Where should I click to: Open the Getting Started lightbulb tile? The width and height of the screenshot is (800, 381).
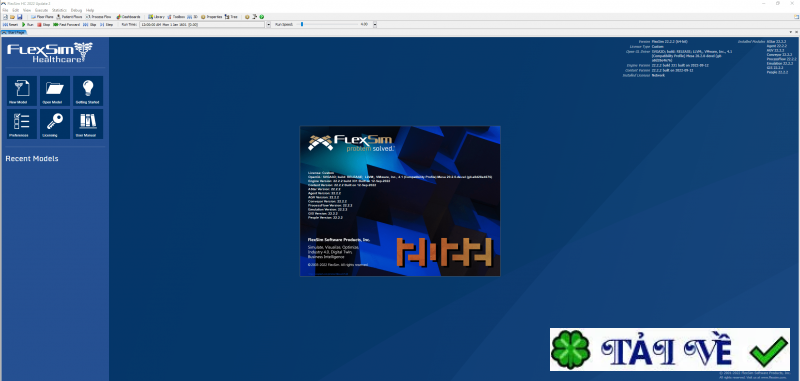point(88,91)
